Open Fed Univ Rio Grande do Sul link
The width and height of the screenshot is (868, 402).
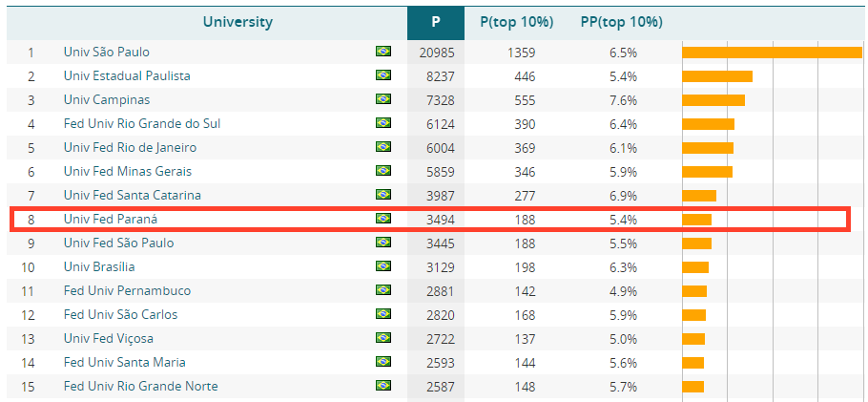tap(142, 123)
